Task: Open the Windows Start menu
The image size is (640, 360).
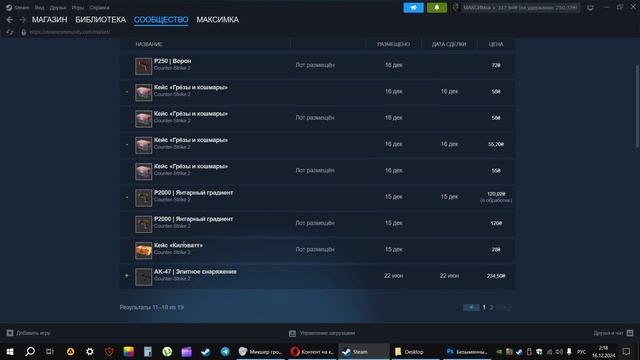Action: 10,351
